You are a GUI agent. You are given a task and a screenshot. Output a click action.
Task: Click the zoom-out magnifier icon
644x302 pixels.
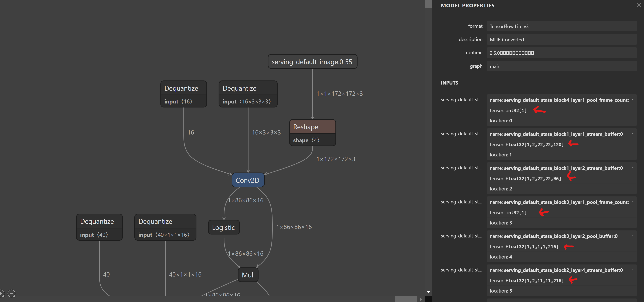pyautogui.click(x=12, y=293)
